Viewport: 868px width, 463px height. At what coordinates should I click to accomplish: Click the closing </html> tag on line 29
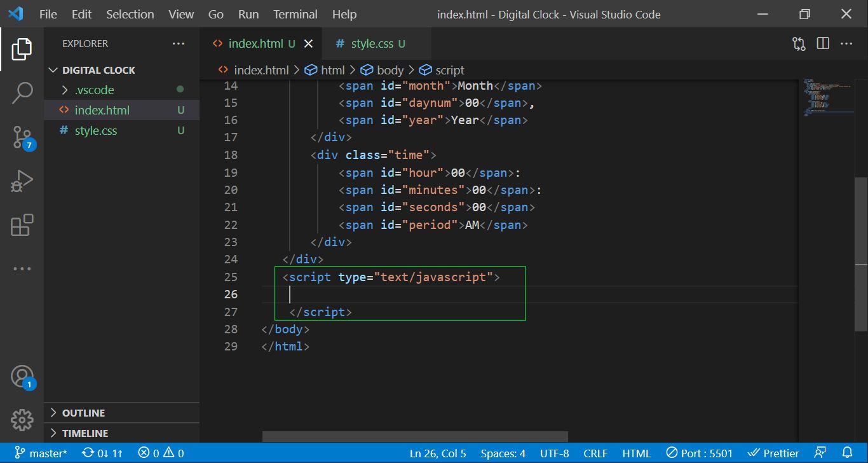coord(285,346)
